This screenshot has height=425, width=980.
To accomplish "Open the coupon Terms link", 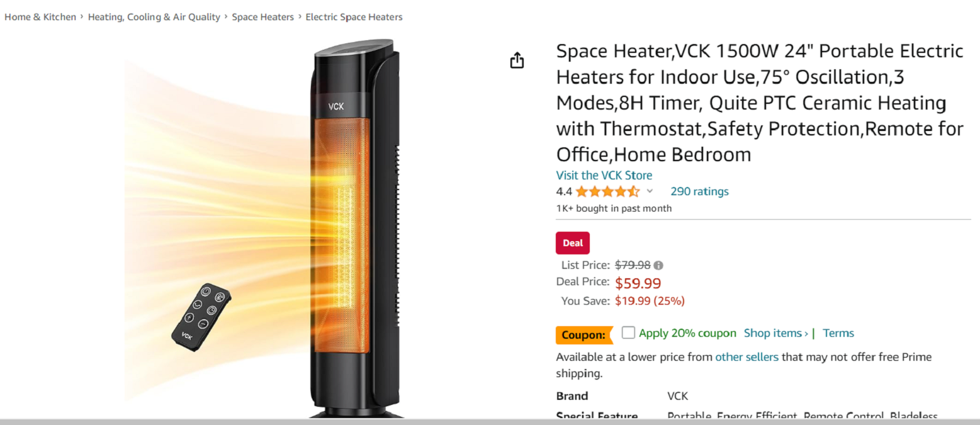I will [838, 333].
